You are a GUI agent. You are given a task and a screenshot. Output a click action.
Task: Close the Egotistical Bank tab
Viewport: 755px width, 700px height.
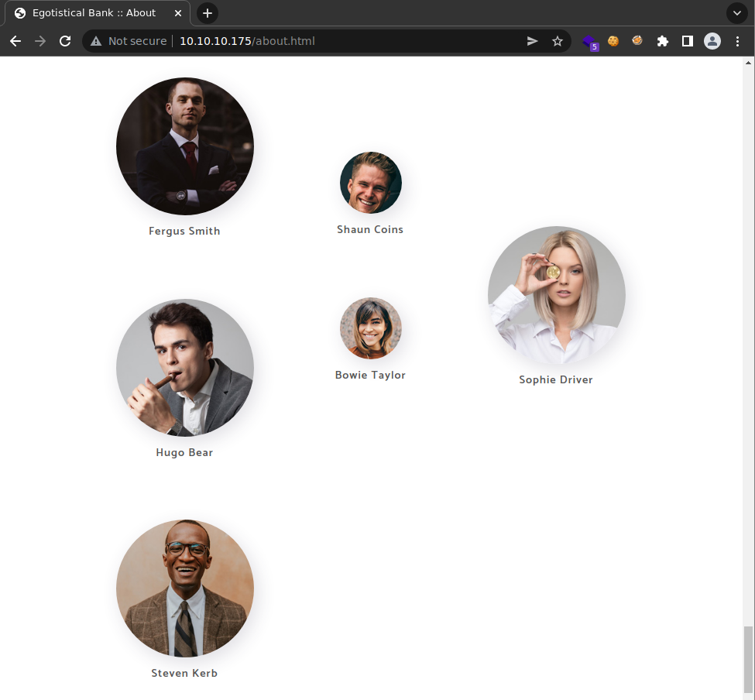[178, 13]
